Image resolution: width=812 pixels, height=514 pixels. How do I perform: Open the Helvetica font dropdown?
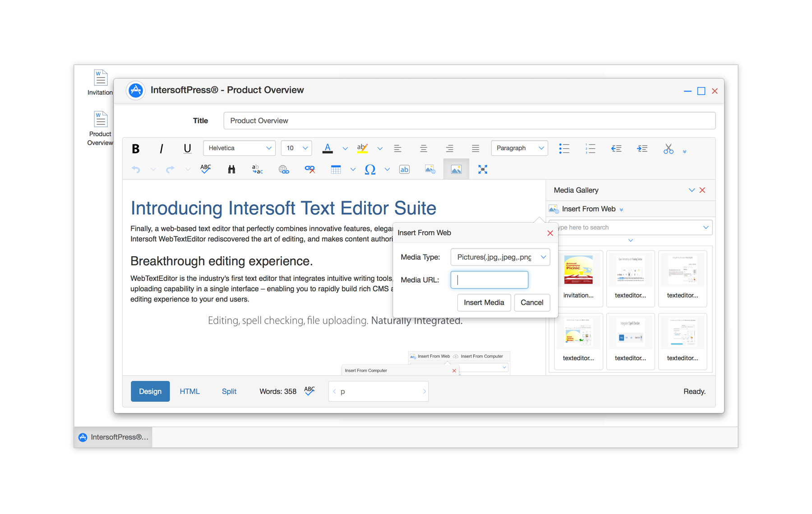click(239, 148)
